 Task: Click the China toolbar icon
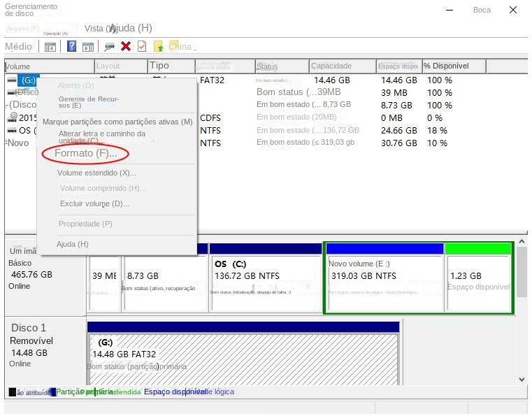180,46
